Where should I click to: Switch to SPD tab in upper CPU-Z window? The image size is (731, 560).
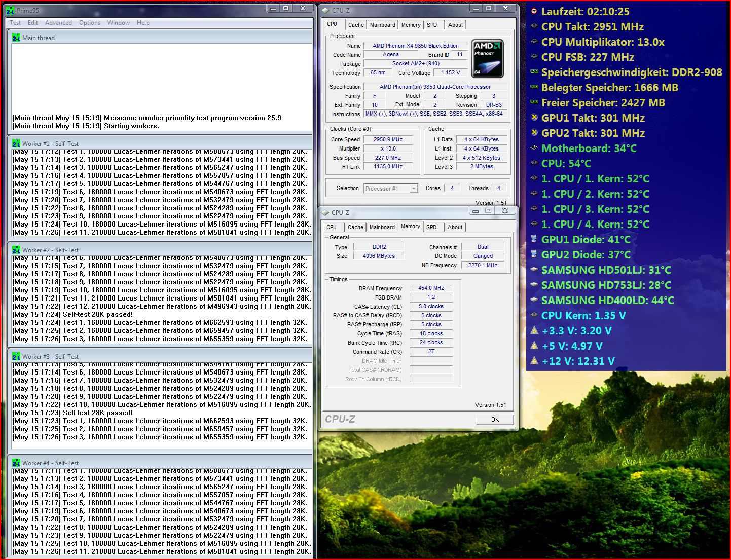pos(432,25)
